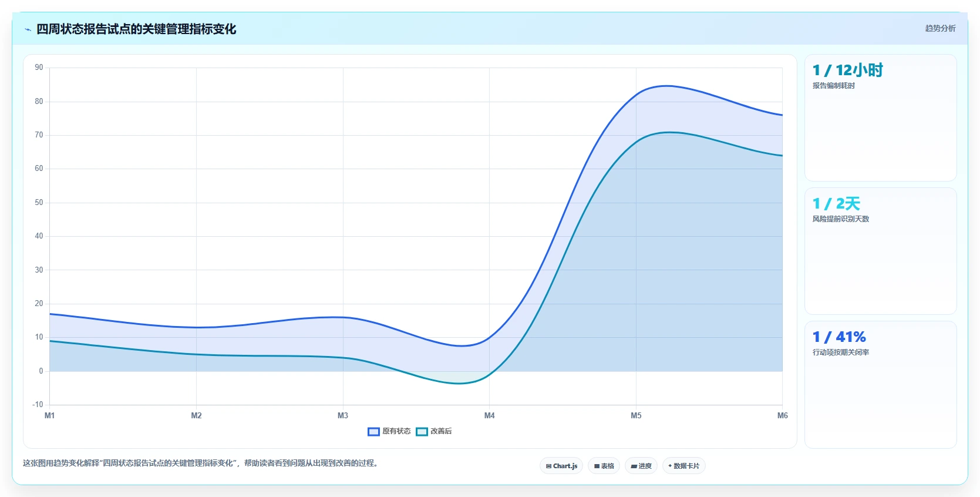The image size is (980, 497).
Task: Click the small icon before the panel title
Action: tap(28, 29)
